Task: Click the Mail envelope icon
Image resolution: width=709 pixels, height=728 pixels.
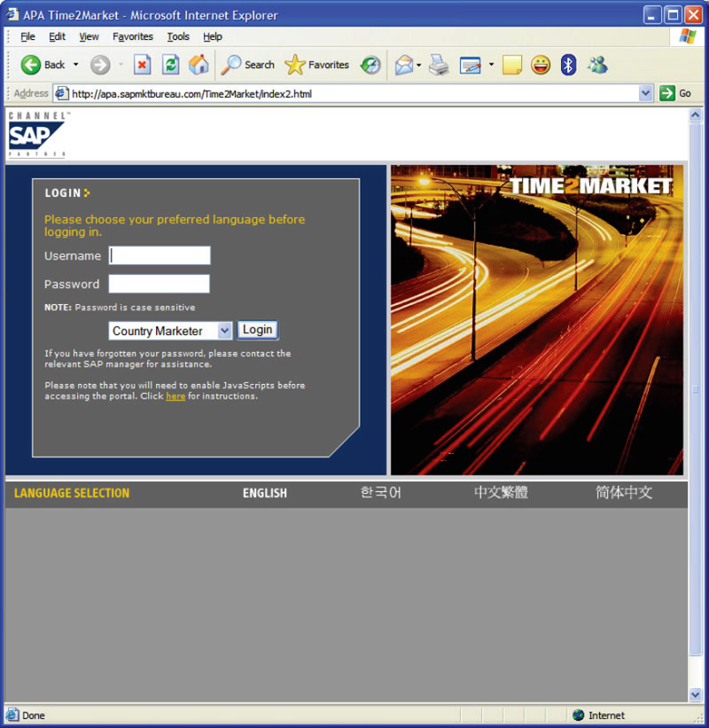Action: (404, 65)
